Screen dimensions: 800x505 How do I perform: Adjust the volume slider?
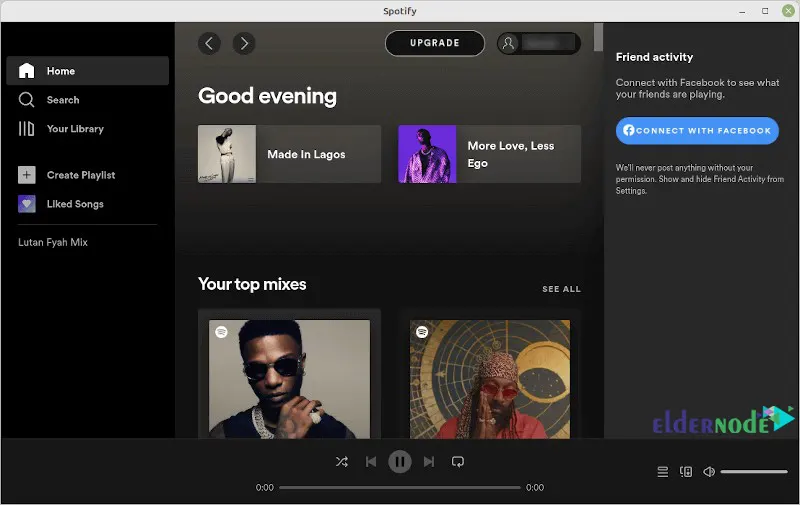(754, 472)
